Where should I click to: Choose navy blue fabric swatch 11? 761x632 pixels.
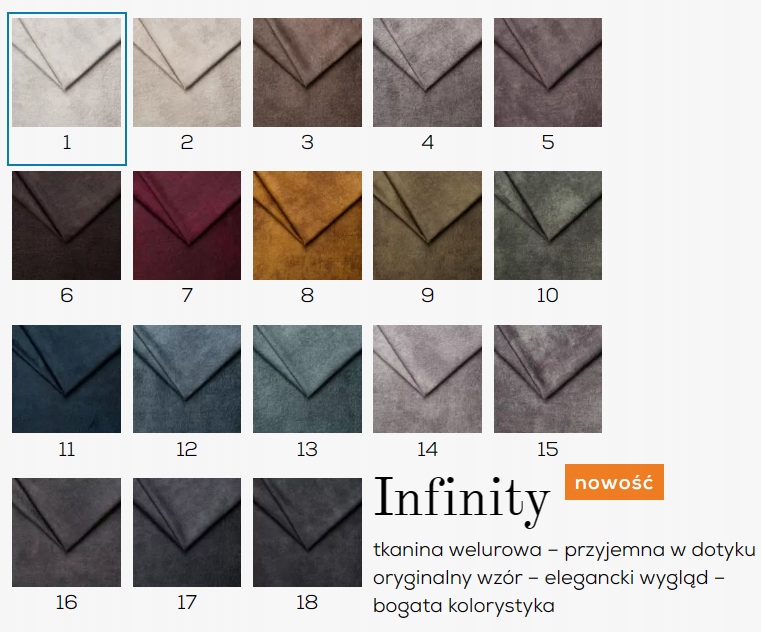point(66,379)
